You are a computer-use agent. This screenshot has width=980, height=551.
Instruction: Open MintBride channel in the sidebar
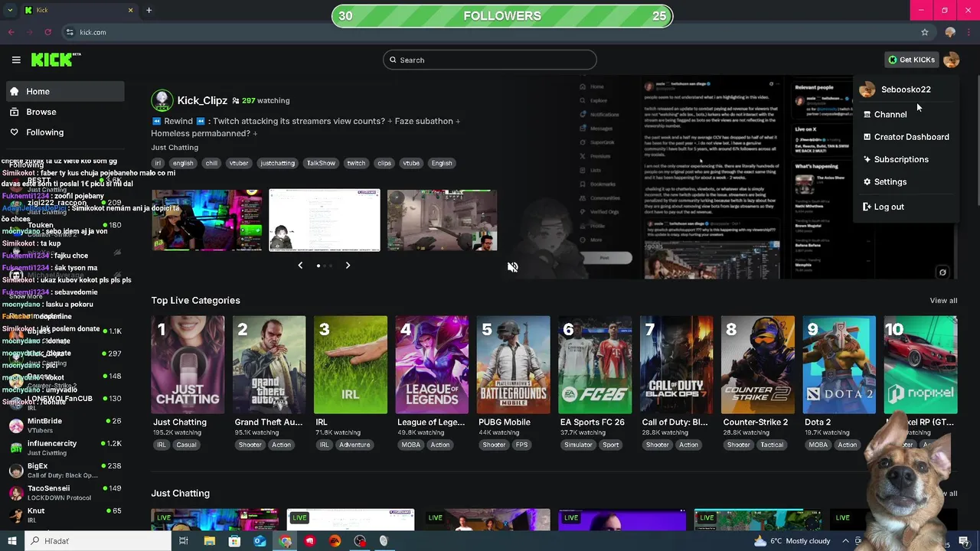tap(65, 425)
